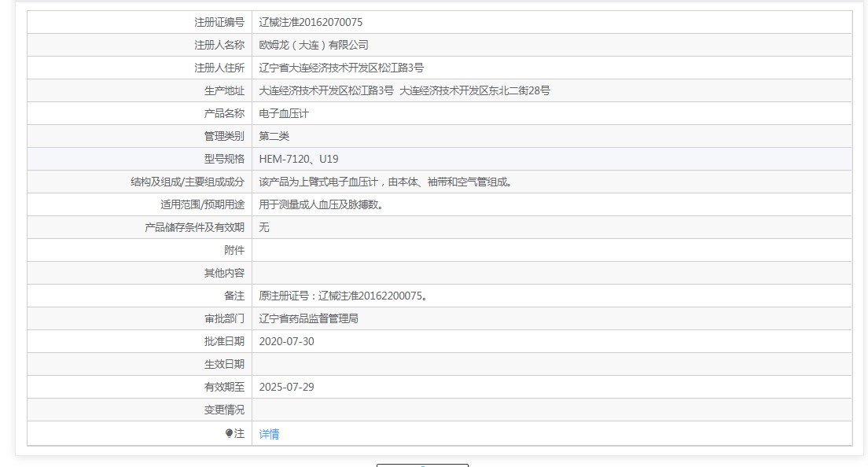Screen dimensions: 868x467
Task: Click the 生产地址 label
Action: (224, 90)
